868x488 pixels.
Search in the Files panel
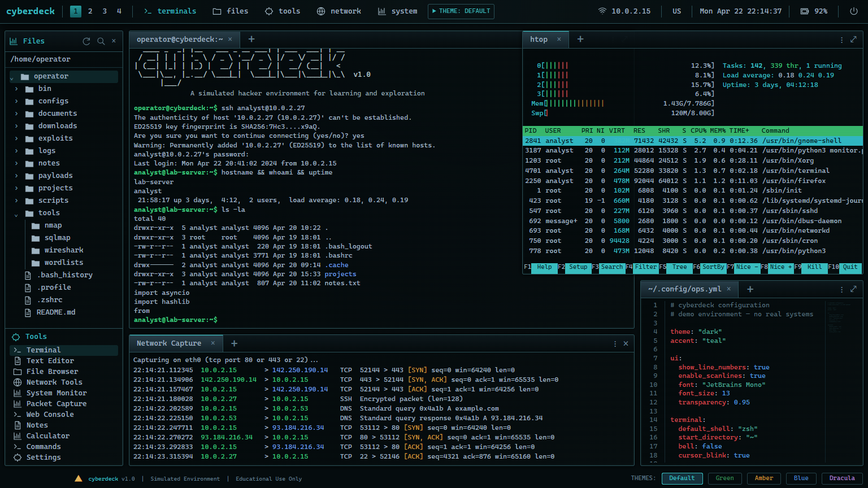[101, 41]
